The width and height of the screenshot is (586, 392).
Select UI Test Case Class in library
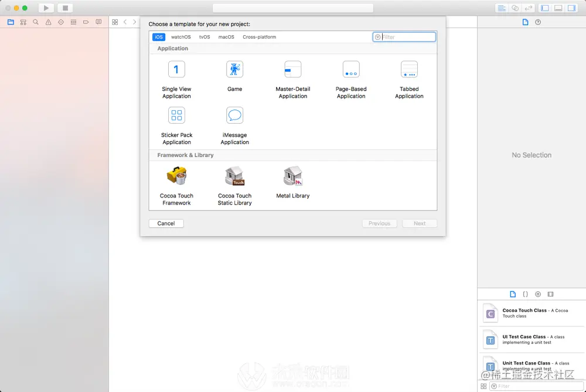click(532, 339)
